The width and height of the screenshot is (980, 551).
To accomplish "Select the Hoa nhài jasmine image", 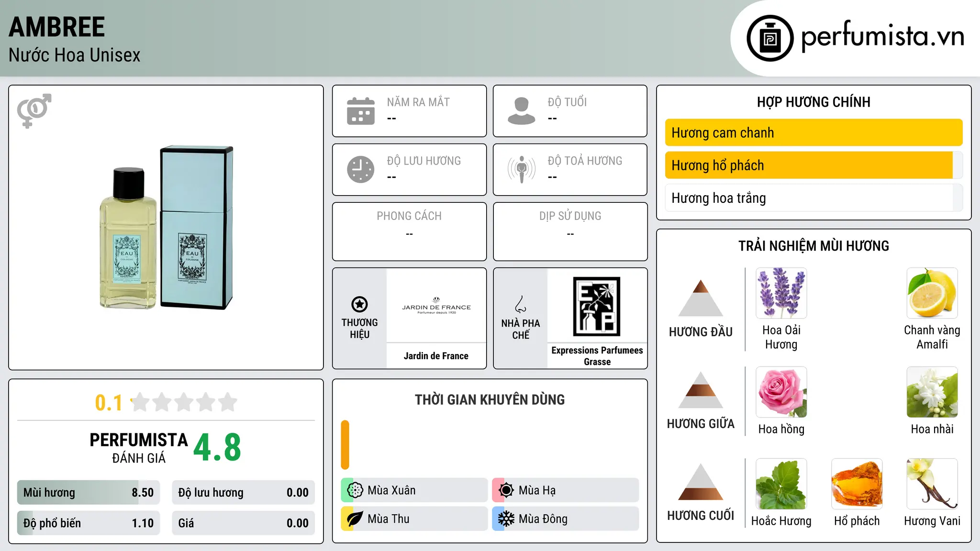I will [932, 392].
